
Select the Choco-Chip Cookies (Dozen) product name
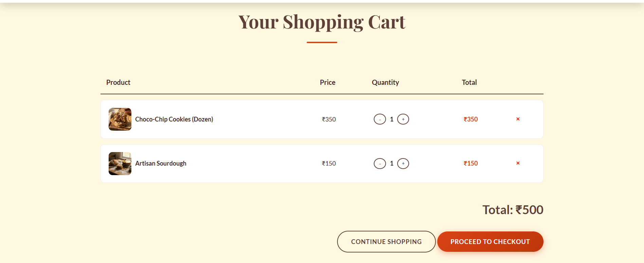coord(174,119)
